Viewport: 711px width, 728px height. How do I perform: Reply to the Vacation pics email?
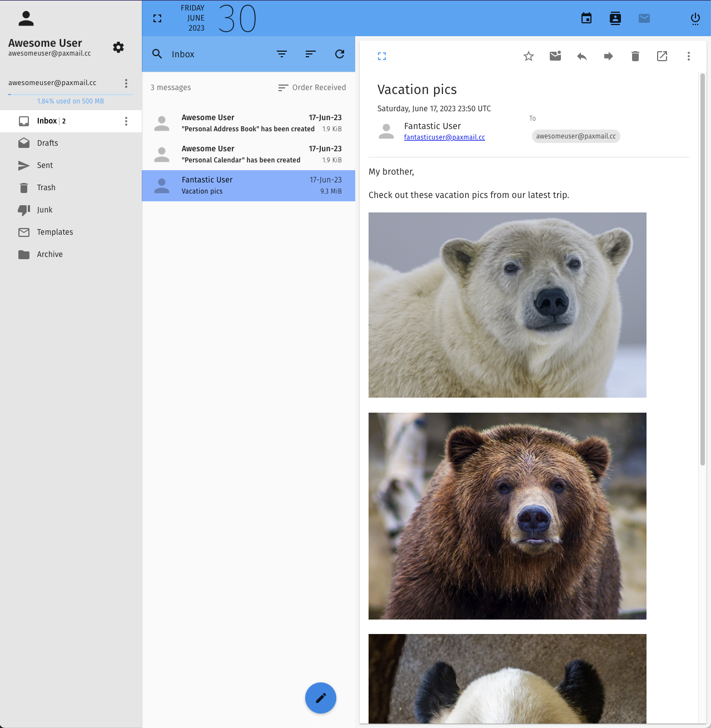[x=582, y=56]
